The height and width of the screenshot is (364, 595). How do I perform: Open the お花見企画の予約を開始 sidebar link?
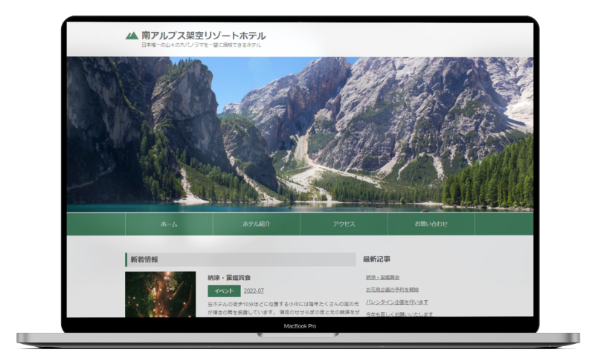pos(392,289)
